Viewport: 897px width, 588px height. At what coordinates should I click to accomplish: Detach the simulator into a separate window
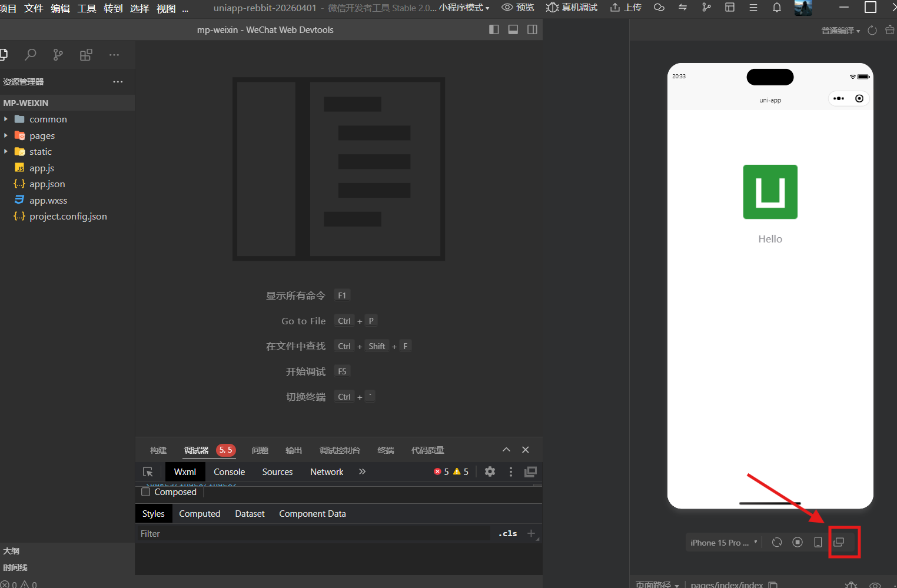click(839, 542)
